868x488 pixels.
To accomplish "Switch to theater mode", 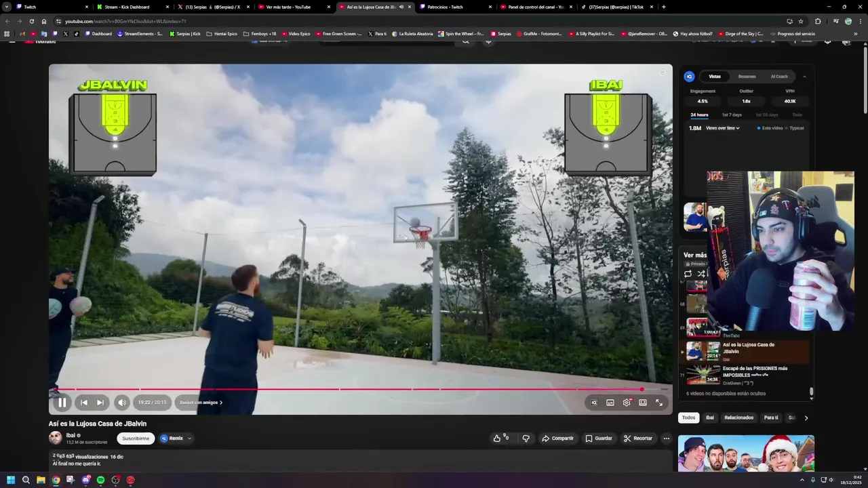I will pos(643,403).
